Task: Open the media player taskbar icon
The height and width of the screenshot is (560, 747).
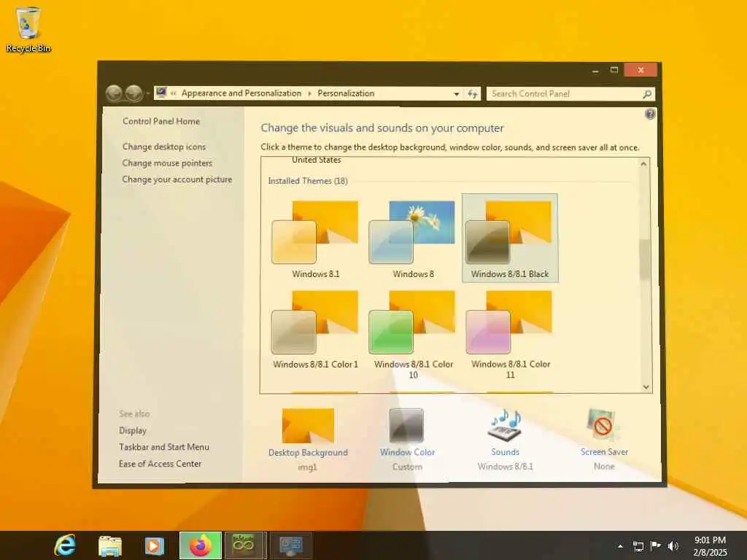Action: point(154,545)
